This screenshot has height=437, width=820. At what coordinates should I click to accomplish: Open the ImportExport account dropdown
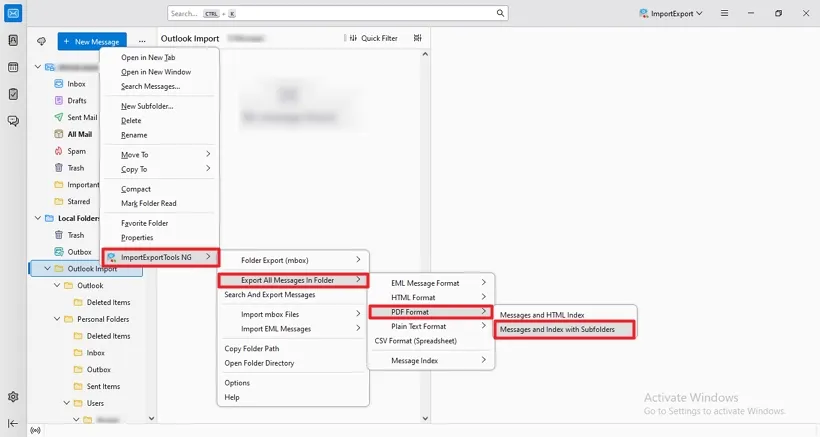(x=671, y=13)
